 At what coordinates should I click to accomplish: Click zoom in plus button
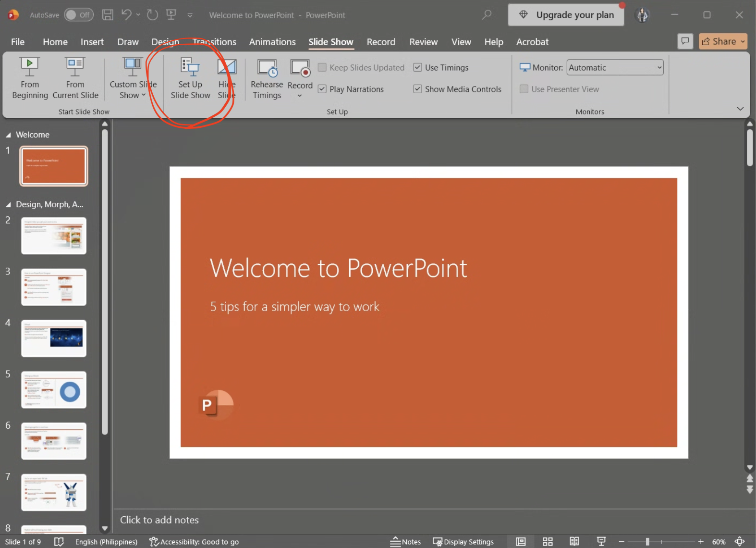pos(701,542)
